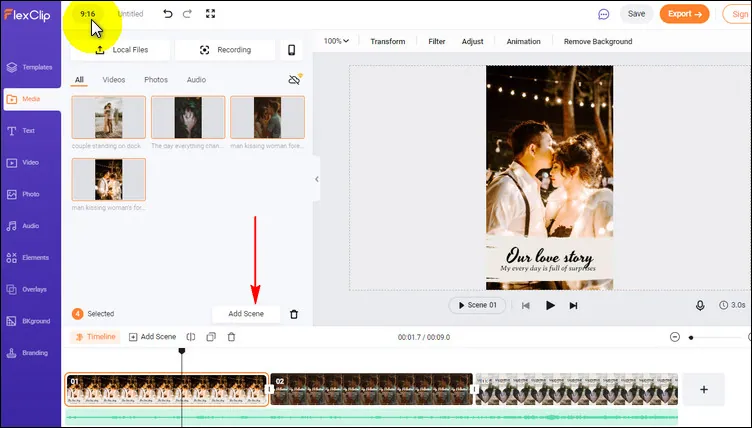Screen dimensions: 752x428
Task: Toggle the Timeline view button
Action: pyautogui.click(x=95, y=337)
